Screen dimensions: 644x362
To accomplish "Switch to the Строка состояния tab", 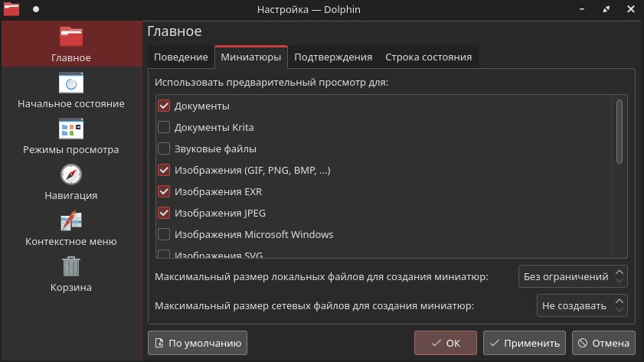I will click(428, 57).
